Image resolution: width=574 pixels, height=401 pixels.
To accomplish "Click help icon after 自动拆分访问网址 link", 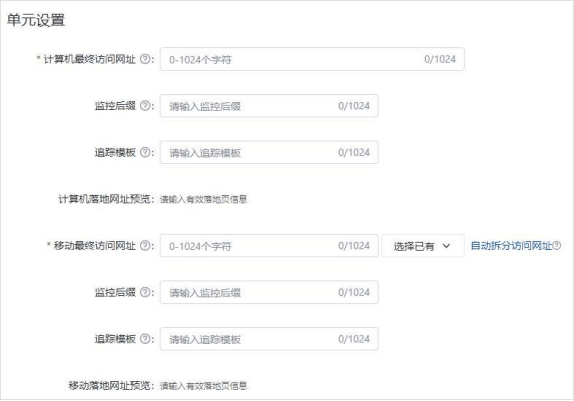I will tap(557, 245).
